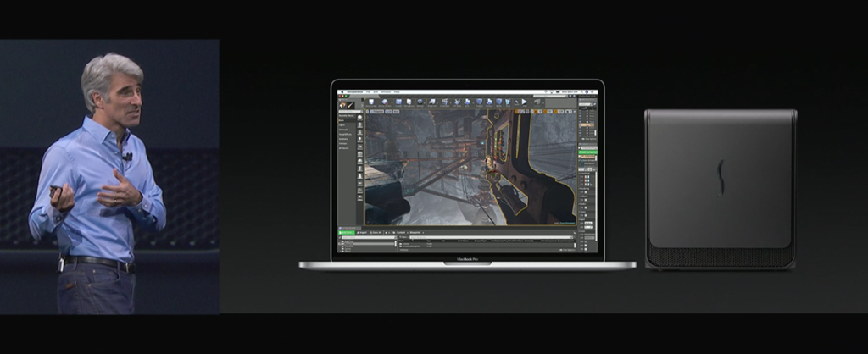This screenshot has height=354, width=868.
Task: Open Marketplace from the toolbar
Action: click(x=409, y=102)
